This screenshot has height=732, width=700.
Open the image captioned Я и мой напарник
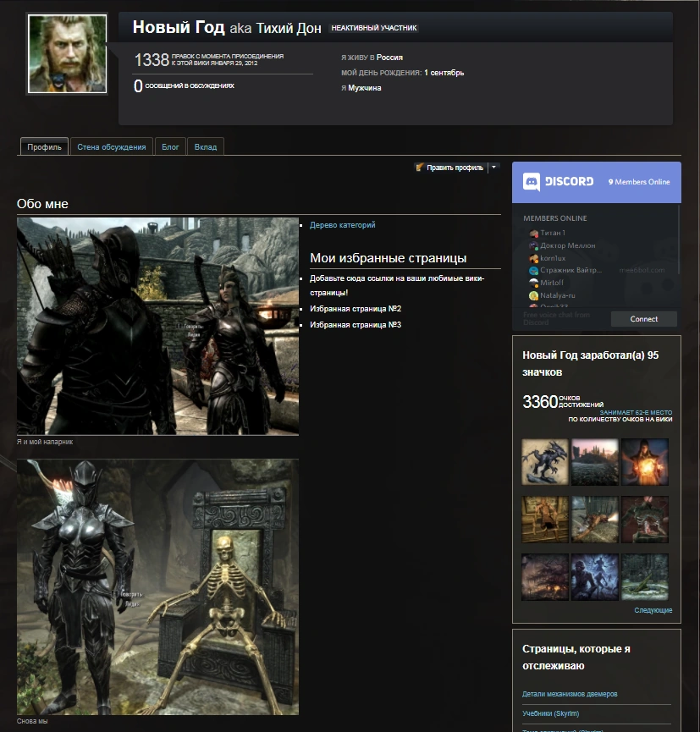click(x=157, y=327)
